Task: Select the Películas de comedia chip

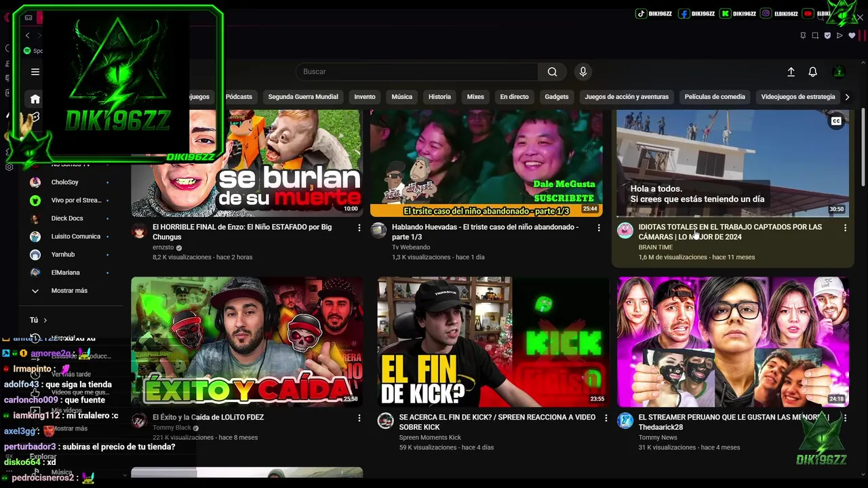Action: click(715, 97)
